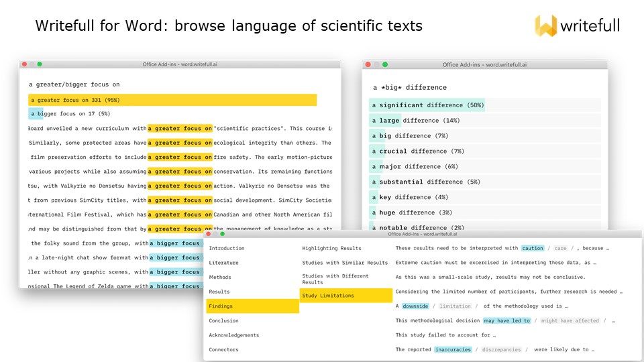Select Studies with Similar Results subcategory
This screenshot has height=362, width=644.
point(346,263)
